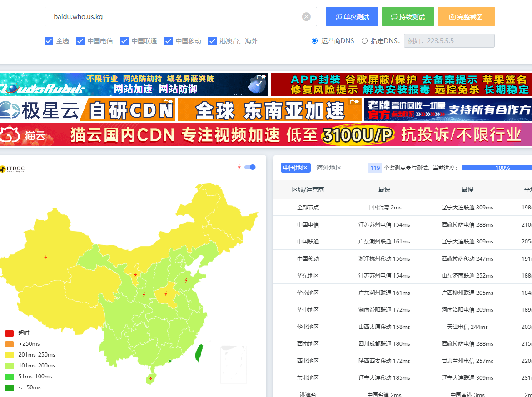This screenshot has height=397, width=532.
Task: Click the red 超时 legend swatch
Action: (x=9, y=333)
